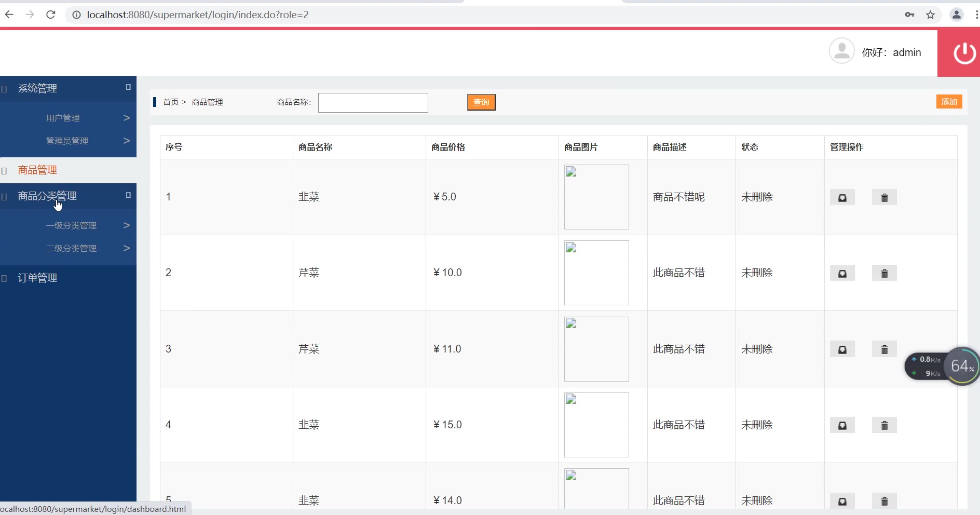This screenshot has height=515, width=980.
Task: Delete the ¥11.0 product via trash icon
Action: [884, 349]
